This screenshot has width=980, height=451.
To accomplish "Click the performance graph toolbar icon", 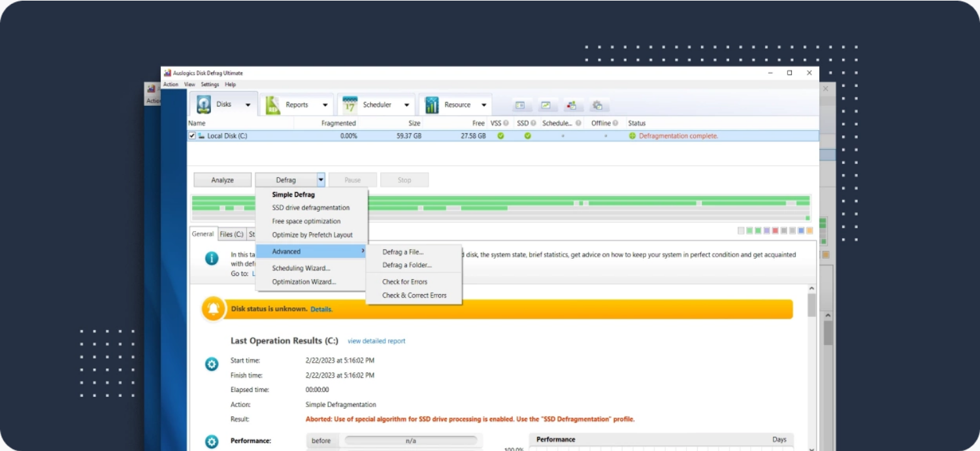I will 546,105.
